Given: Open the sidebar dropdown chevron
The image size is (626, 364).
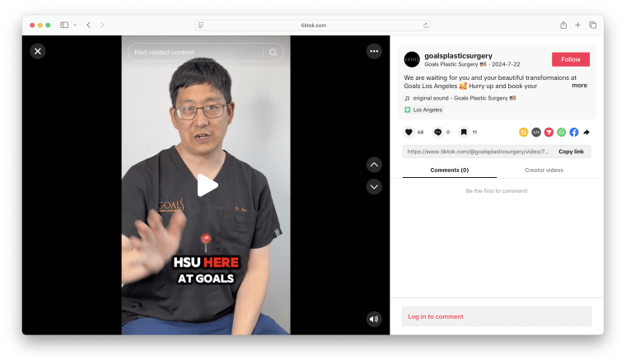Looking at the screenshot, I should point(75,25).
